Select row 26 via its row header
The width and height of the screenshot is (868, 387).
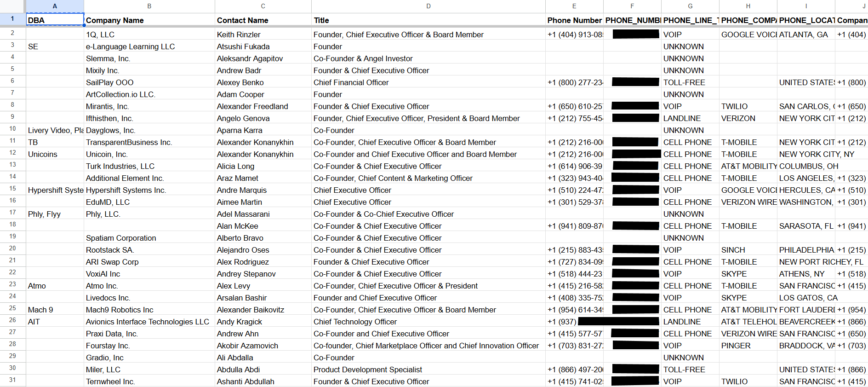click(12, 320)
